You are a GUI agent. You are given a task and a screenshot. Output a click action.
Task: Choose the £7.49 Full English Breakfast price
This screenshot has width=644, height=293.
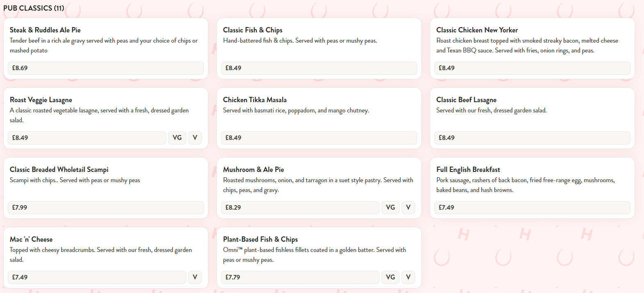(x=532, y=208)
